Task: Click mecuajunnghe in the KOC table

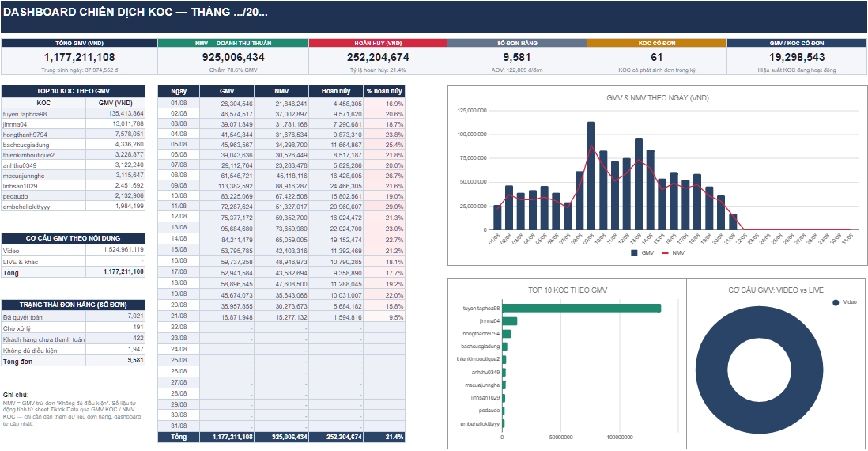Action: tap(24, 176)
